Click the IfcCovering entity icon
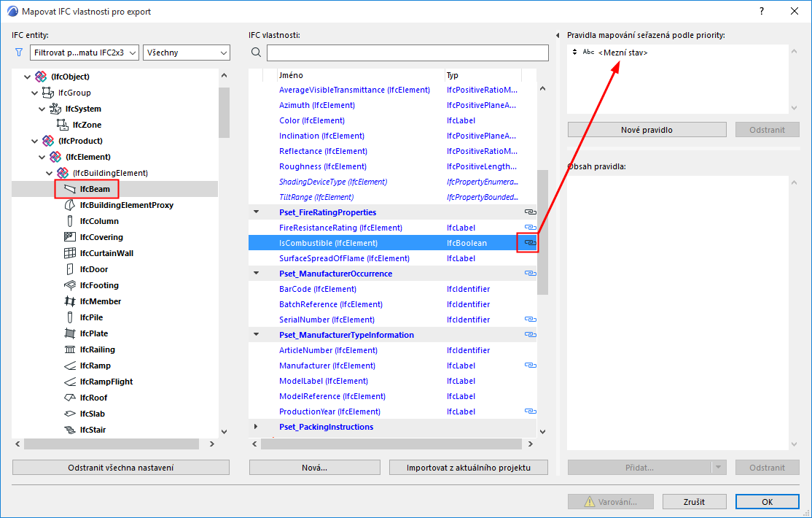The image size is (812, 518). 70,237
